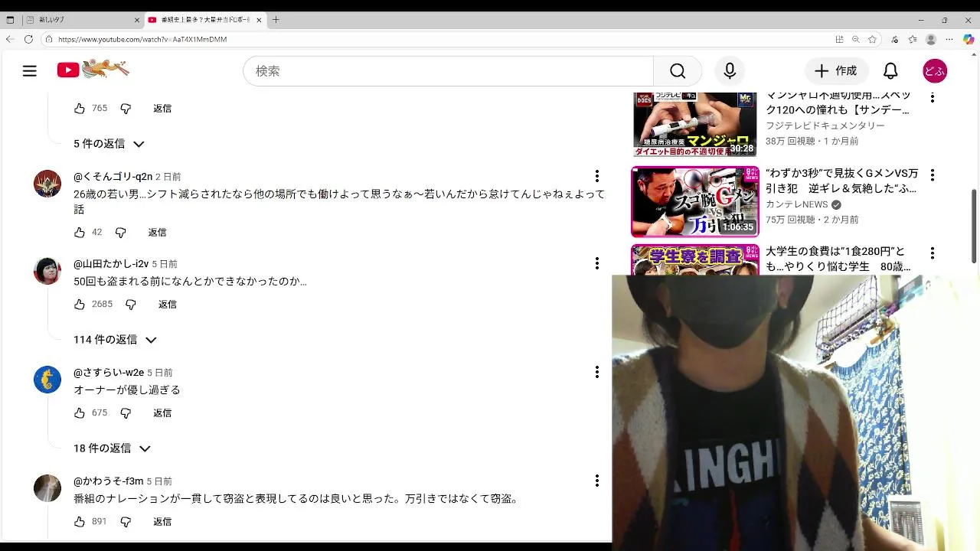Open options for かわうそ-f3m comment
The width and height of the screenshot is (980, 551).
[597, 481]
